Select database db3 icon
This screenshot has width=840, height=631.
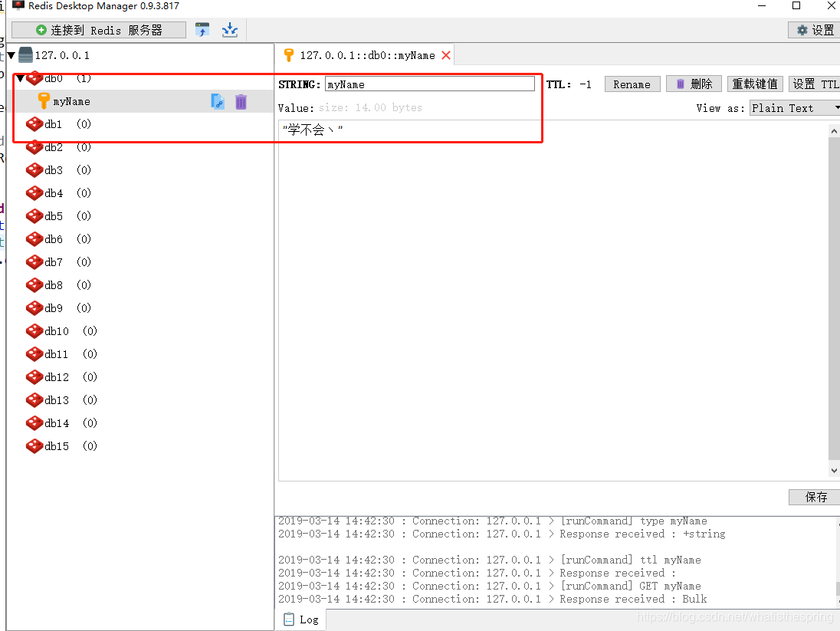(x=34, y=170)
